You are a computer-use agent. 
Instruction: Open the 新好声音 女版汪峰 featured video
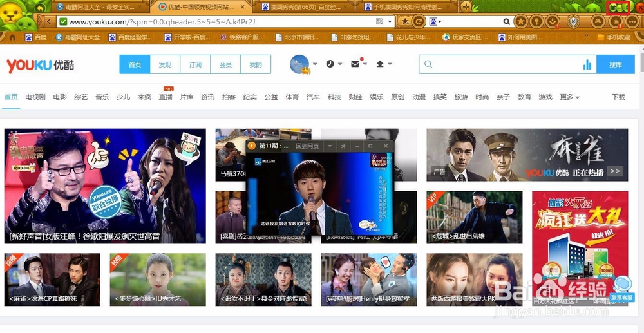(105, 186)
